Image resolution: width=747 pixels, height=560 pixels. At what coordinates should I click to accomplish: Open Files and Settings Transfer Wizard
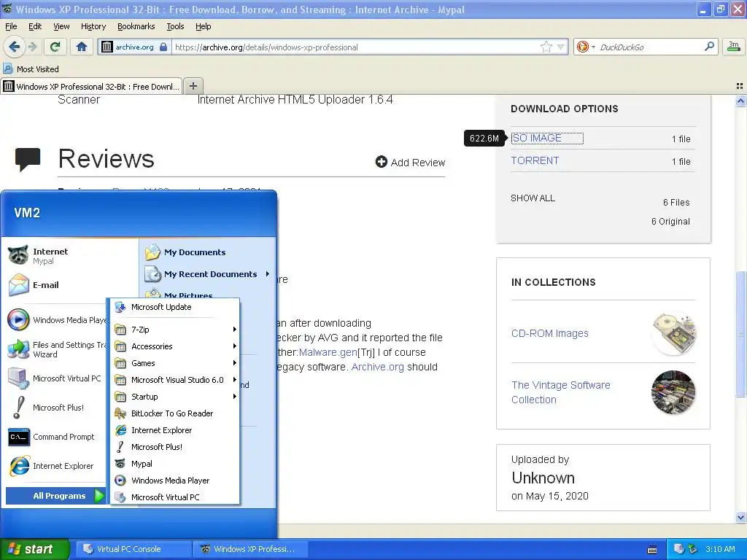(56, 349)
